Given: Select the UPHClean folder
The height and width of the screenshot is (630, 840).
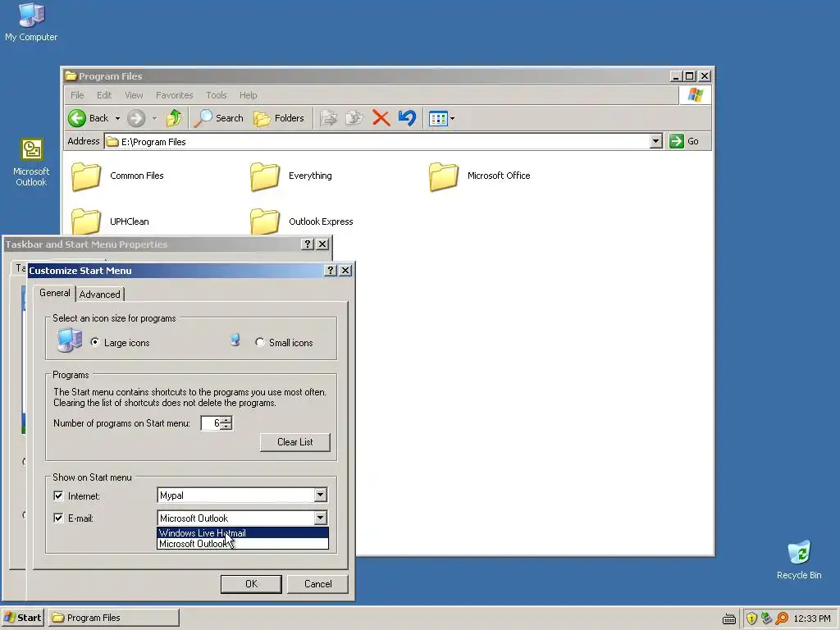Looking at the screenshot, I should point(111,221).
